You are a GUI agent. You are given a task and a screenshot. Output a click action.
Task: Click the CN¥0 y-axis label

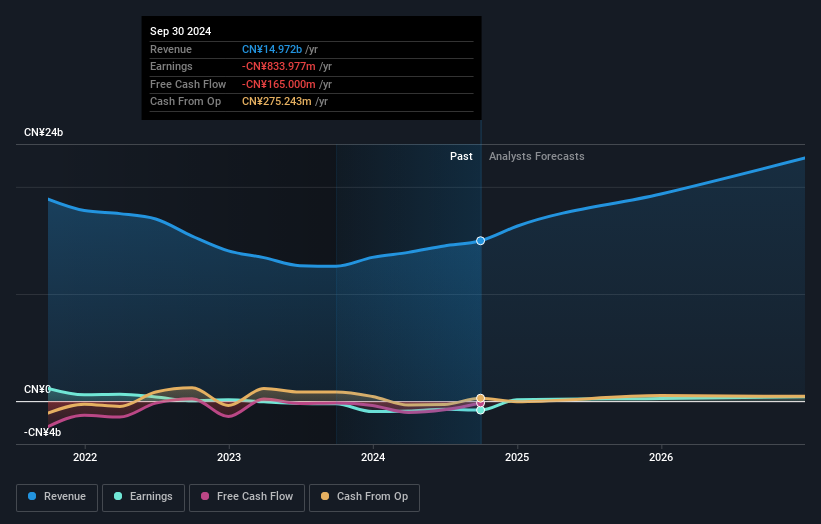click(37, 389)
